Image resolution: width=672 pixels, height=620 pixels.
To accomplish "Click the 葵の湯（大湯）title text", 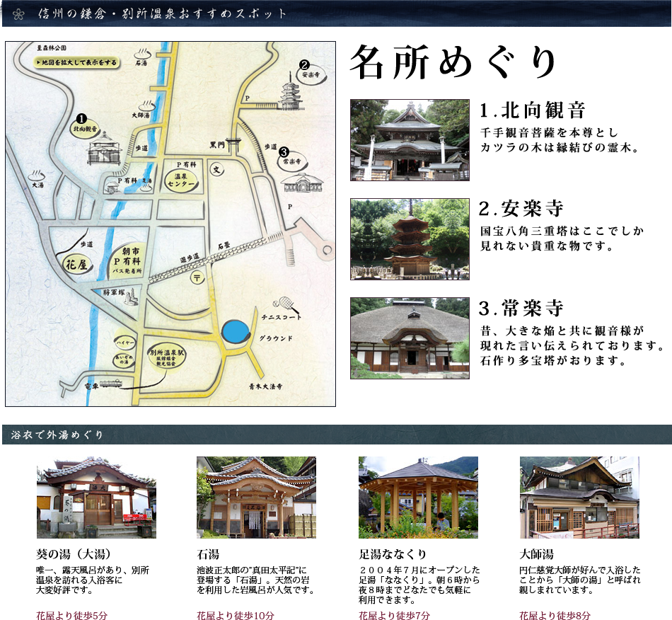I will [x=74, y=554].
